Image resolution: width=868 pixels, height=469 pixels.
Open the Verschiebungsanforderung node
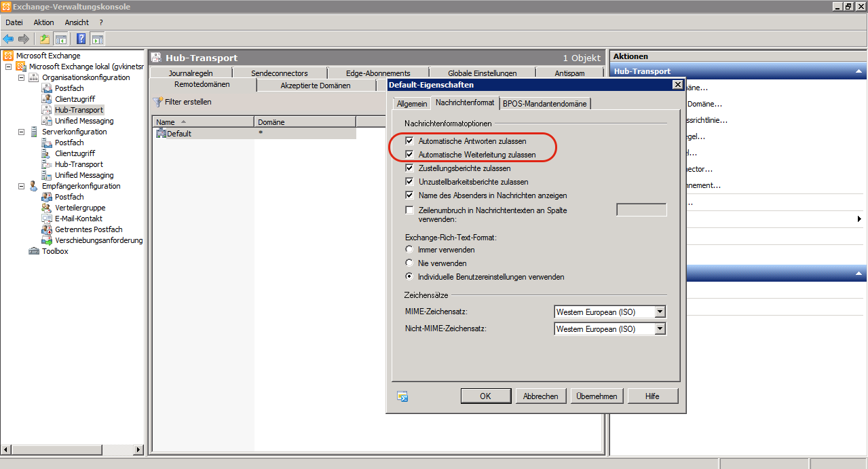pos(99,240)
